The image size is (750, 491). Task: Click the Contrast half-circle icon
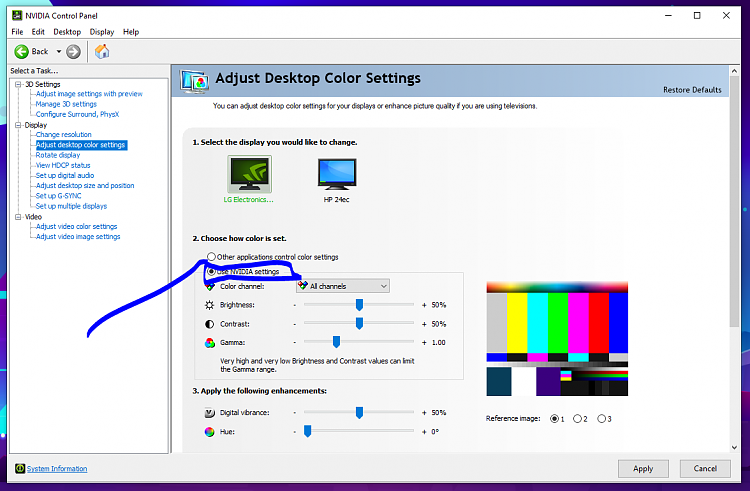pyautogui.click(x=210, y=324)
